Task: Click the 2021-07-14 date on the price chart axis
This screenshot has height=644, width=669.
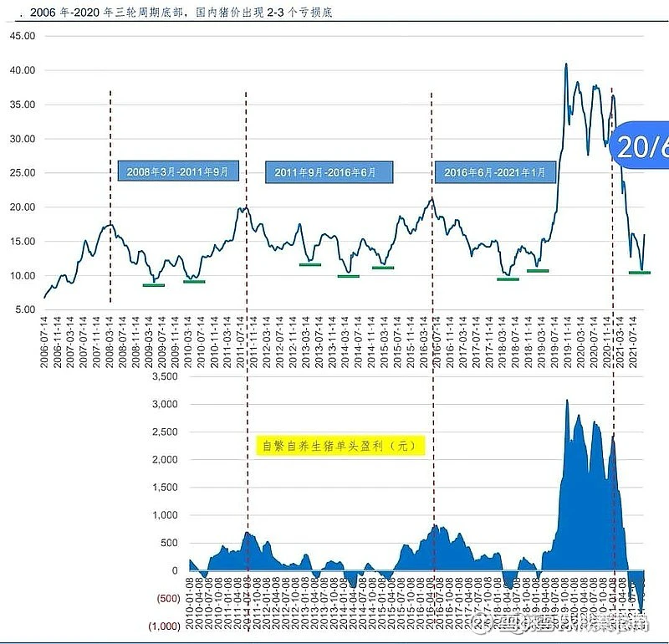Action: (633, 342)
